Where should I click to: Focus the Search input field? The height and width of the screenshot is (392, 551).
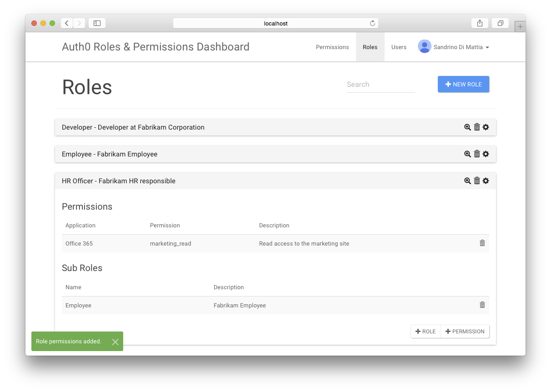coord(381,85)
